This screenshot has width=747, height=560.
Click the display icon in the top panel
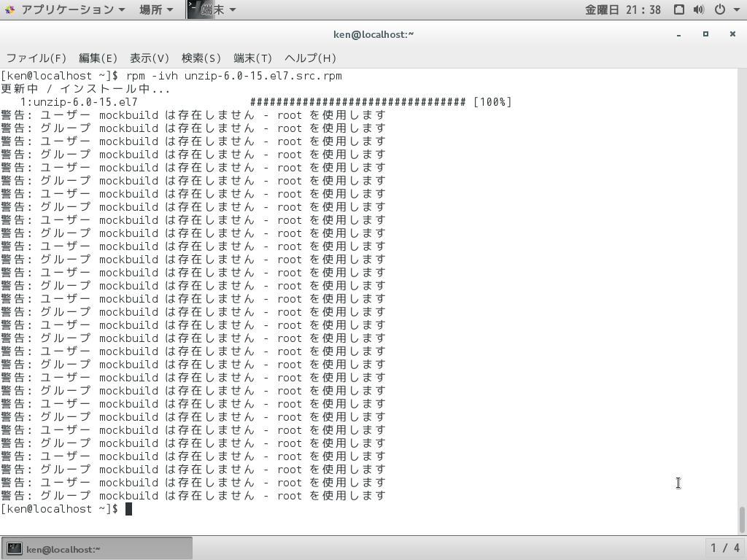click(679, 9)
